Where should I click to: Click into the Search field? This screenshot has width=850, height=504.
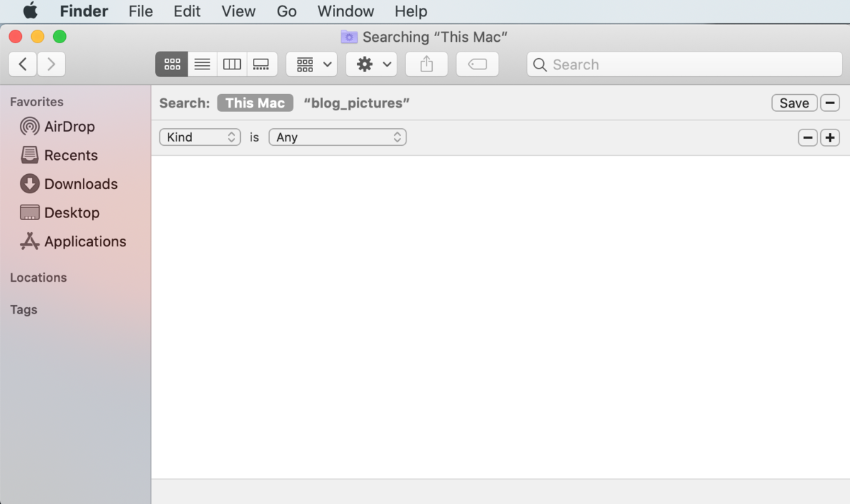[x=684, y=64]
